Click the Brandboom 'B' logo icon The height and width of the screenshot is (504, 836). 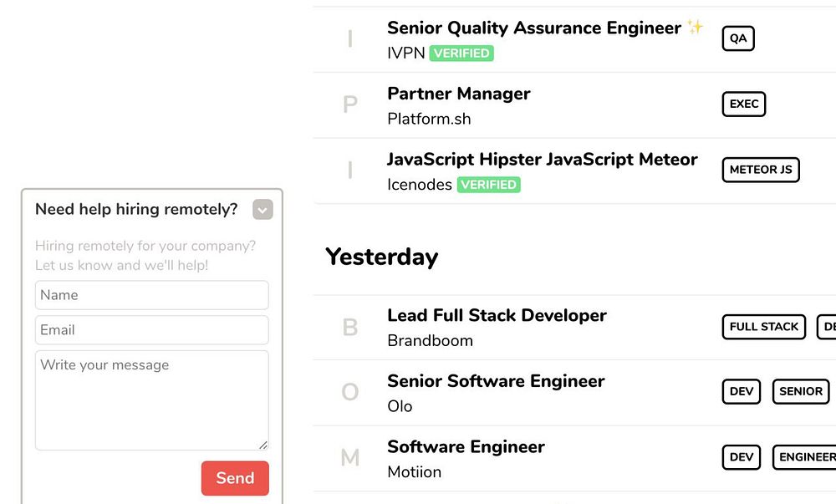pos(350,328)
